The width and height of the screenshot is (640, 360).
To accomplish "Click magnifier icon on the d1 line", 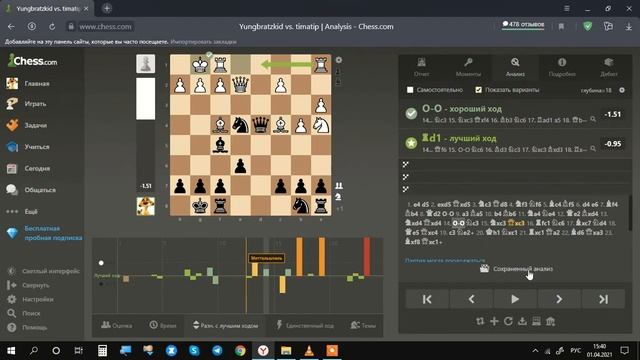I will pyautogui.click(x=593, y=149).
